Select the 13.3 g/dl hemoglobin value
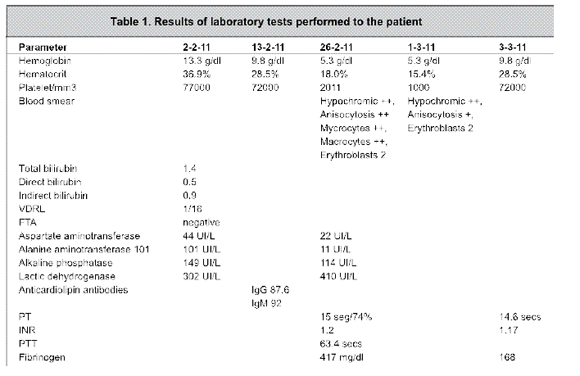Image resolution: width=580 pixels, height=376 pixels. (x=202, y=61)
